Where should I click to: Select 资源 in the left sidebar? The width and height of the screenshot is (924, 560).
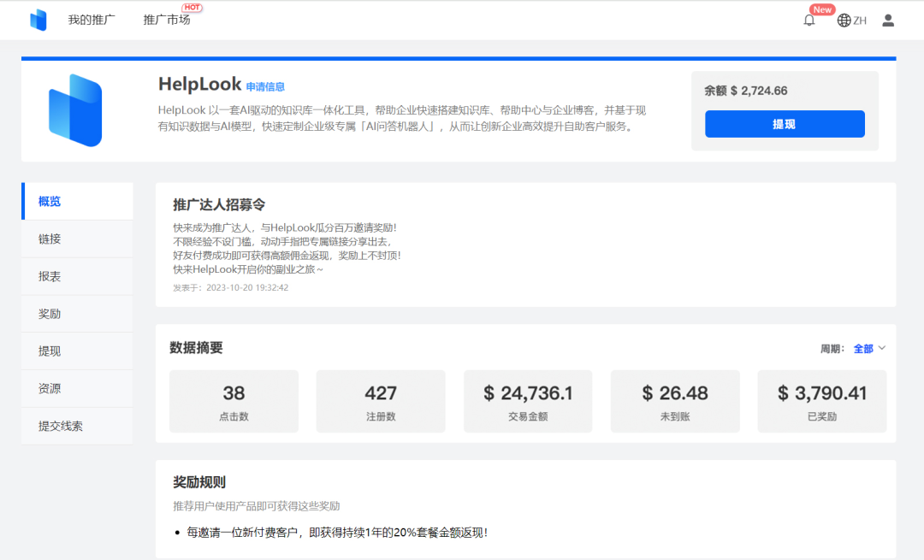(77, 389)
